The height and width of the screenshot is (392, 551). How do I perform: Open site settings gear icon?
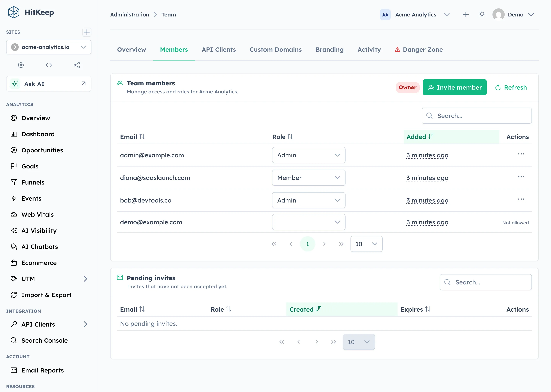tap(21, 65)
